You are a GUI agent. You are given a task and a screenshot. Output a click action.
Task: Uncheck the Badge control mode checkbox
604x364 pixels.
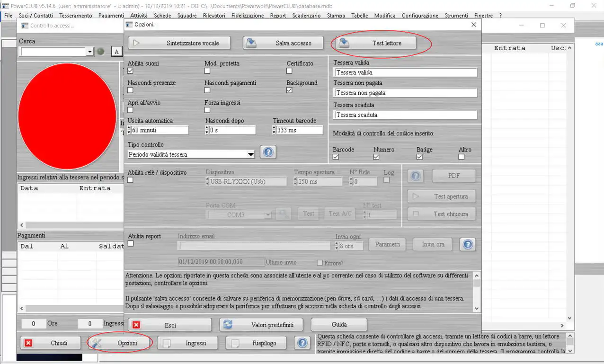(x=419, y=157)
